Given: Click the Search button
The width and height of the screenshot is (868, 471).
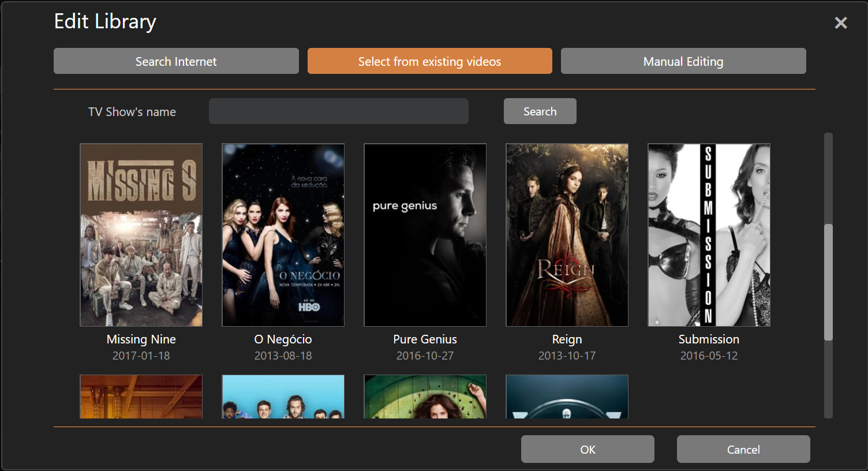Looking at the screenshot, I should [540, 111].
